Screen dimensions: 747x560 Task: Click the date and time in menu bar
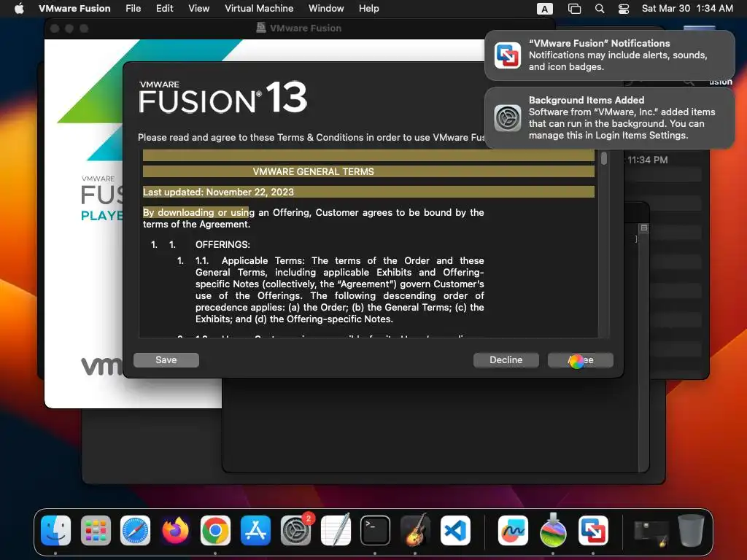coord(687,8)
